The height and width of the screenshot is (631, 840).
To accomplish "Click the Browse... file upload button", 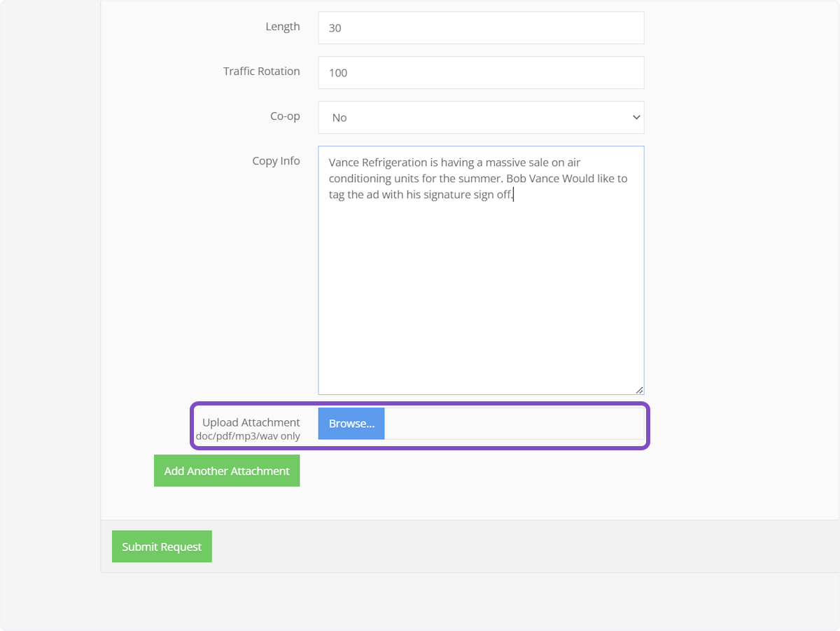I will tap(351, 424).
